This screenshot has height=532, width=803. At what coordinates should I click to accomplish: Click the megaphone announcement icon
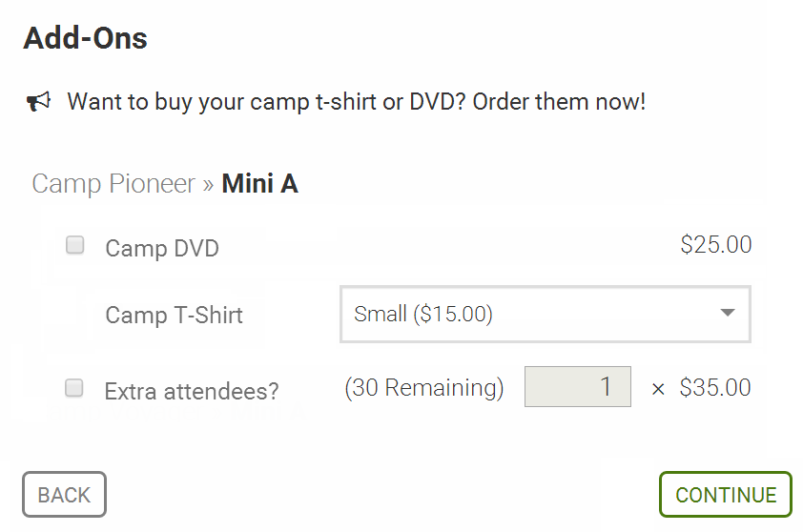(x=39, y=101)
